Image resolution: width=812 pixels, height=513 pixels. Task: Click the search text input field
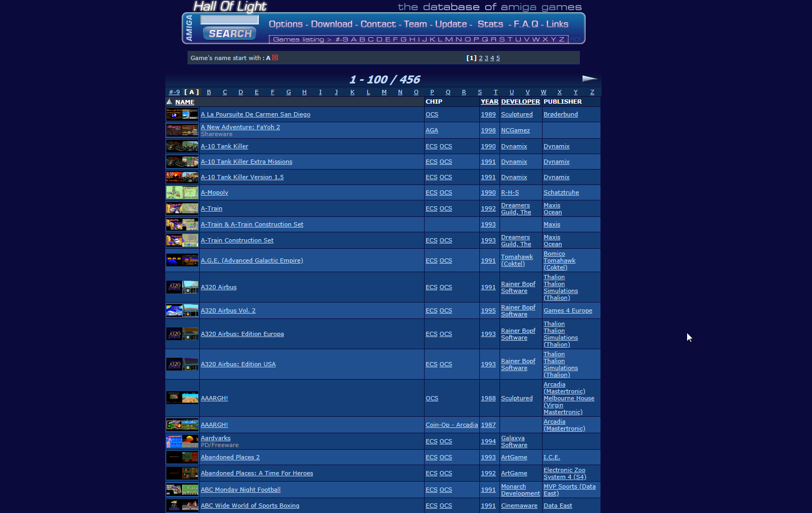pos(230,20)
